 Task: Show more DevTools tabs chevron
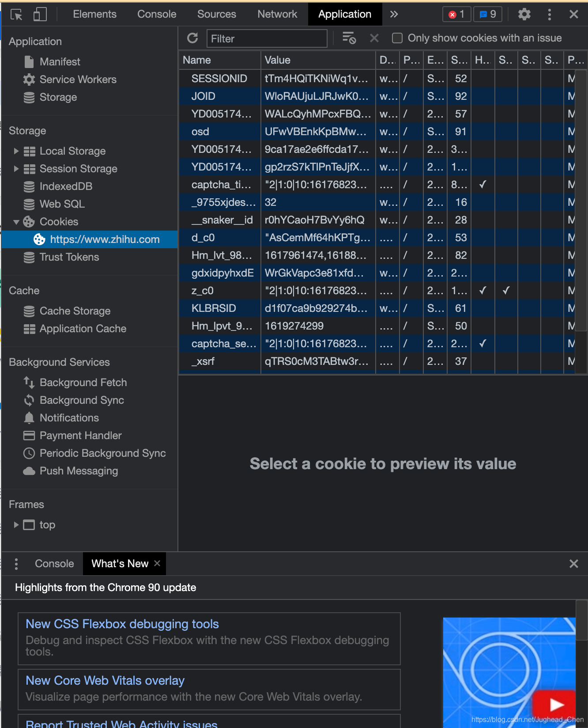(x=394, y=15)
